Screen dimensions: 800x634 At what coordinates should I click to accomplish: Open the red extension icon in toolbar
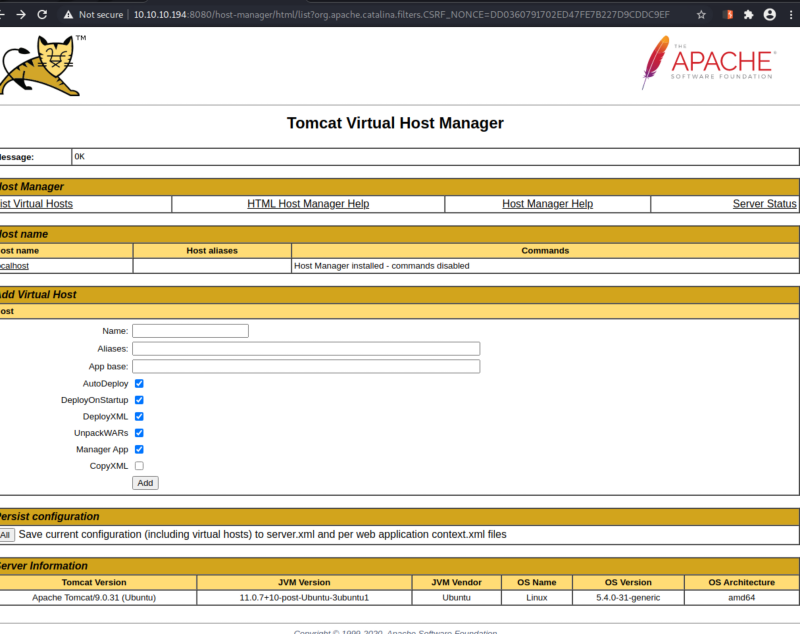pyautogui.click(x=728, y=15)
